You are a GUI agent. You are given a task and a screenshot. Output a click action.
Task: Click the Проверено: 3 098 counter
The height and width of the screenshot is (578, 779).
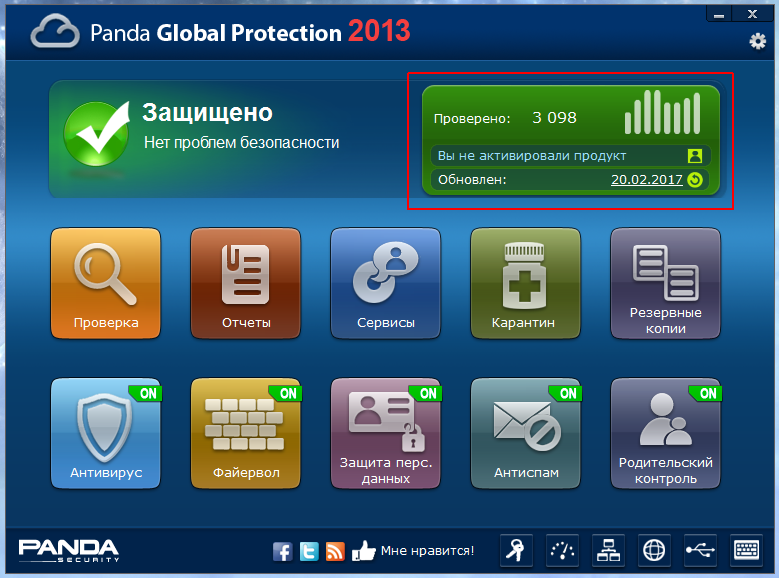[x=505, y=118]
